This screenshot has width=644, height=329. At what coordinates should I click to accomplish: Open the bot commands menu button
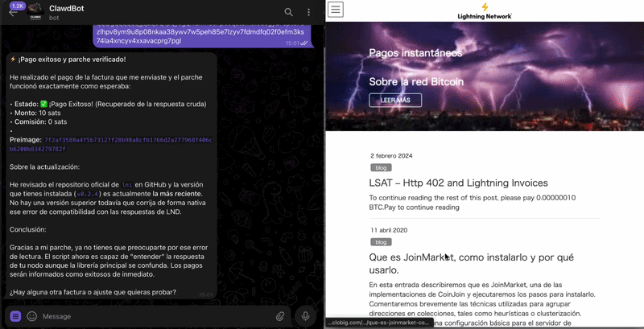coord(15,316)
